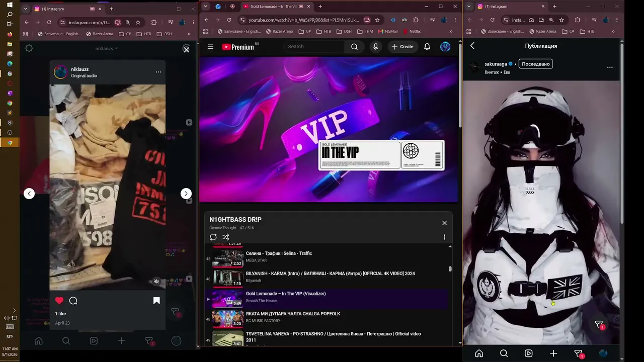The image size is (644, 362).
Task: Open the Windows Start menu
Action: pos(10,4)
